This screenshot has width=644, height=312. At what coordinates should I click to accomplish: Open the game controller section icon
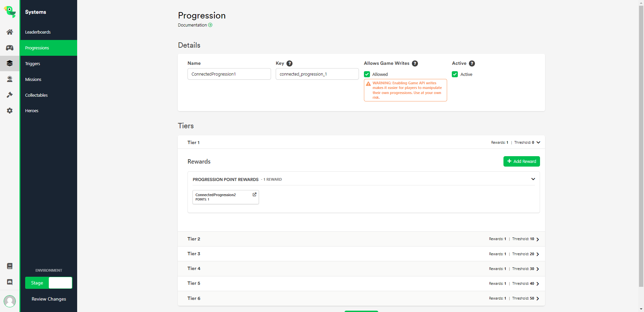[x=10, y=48]
